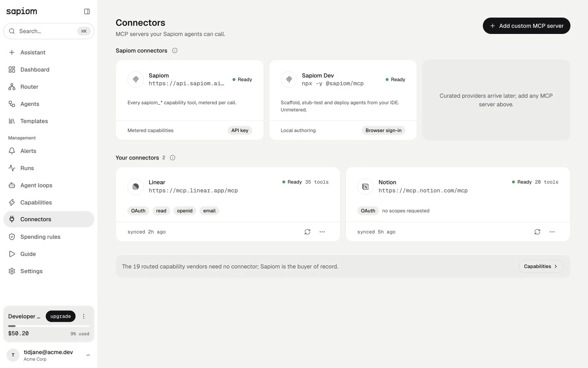Open Spending rules
This screenshot has height=368, width=588.
pyautogui.click(x=49, y=237)
